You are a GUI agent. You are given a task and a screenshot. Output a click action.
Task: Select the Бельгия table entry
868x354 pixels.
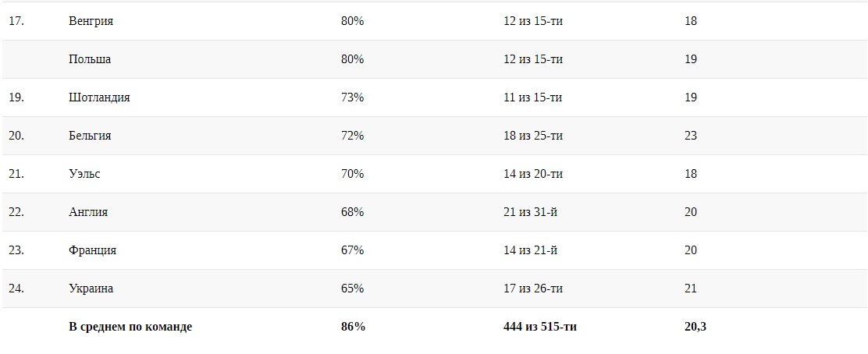click(90, 136)
